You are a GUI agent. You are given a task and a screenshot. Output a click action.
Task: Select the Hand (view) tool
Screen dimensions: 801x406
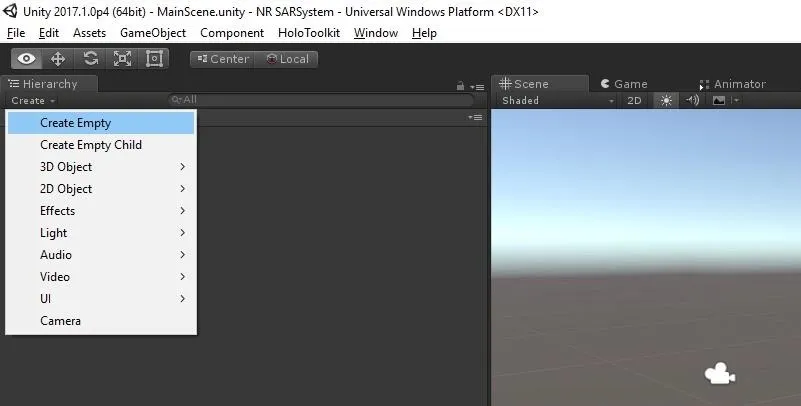pos(27,59)
